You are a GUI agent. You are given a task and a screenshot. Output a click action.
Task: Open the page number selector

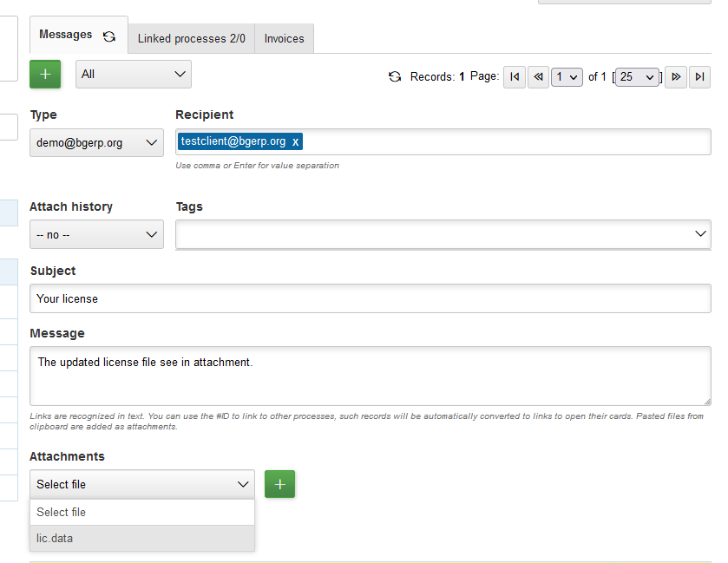[567, 76]
